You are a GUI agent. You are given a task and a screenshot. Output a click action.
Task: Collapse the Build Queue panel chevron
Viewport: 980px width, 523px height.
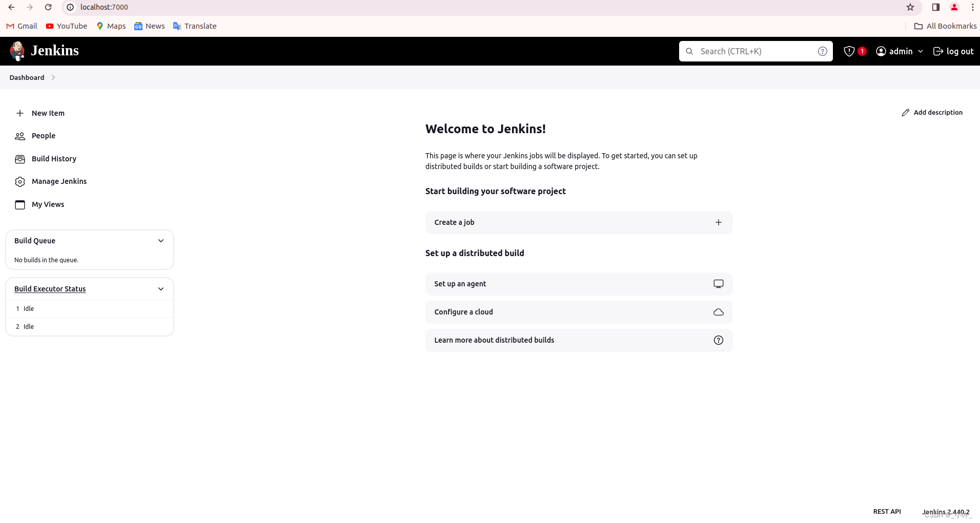pyautogui.click(x=161, y=241)
